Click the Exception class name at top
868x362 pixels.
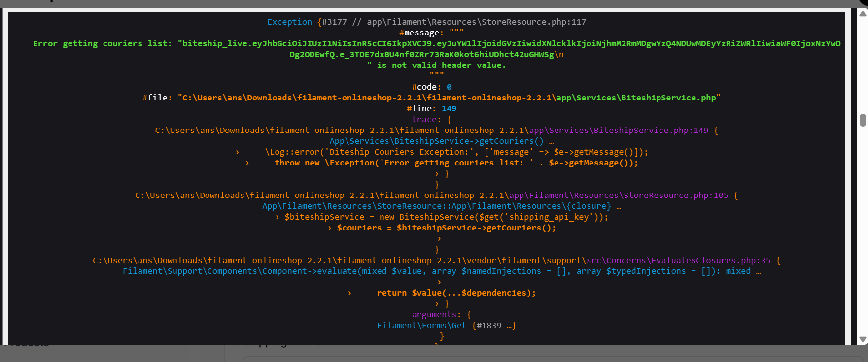289,22
